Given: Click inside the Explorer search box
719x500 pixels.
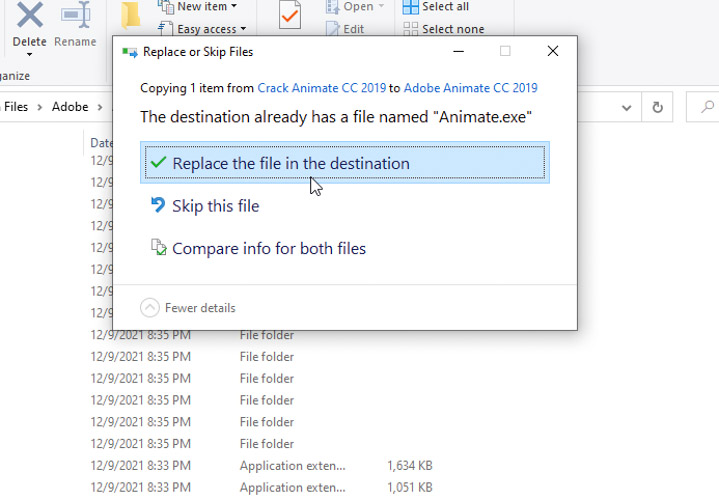Looking at the screenshot, I should click(x=702, y=107).
